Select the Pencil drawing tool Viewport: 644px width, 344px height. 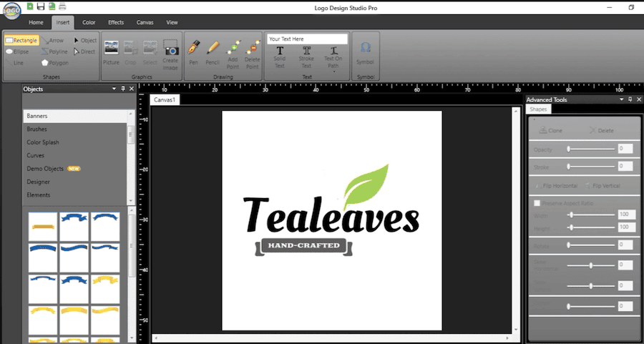click(x=213, y=52)
